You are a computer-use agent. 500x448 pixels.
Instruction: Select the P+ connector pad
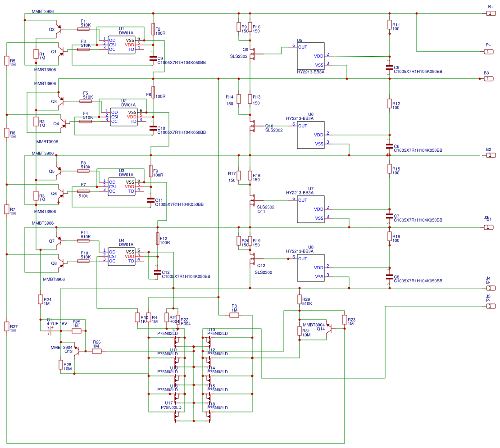coord(489,52)
